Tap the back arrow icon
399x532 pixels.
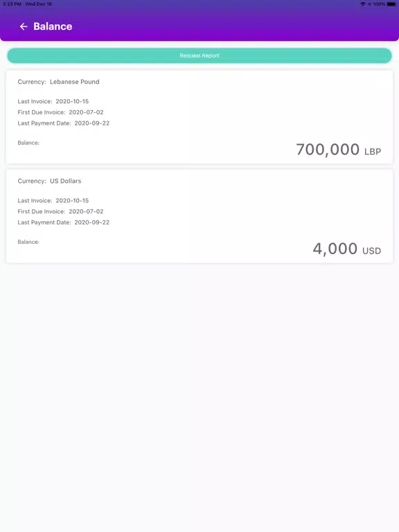coord(24,26)
